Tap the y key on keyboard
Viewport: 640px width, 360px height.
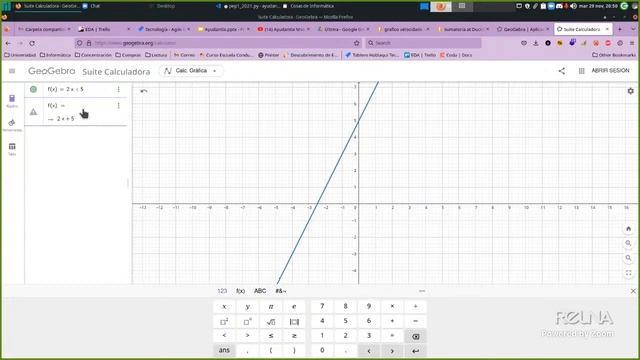click(x=247, y=307)
